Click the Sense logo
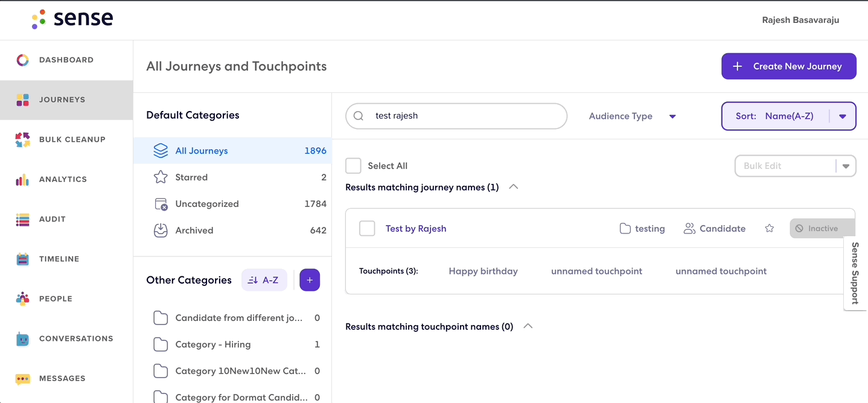The height and width of the screenshot is (403, 868). point(72,19)
